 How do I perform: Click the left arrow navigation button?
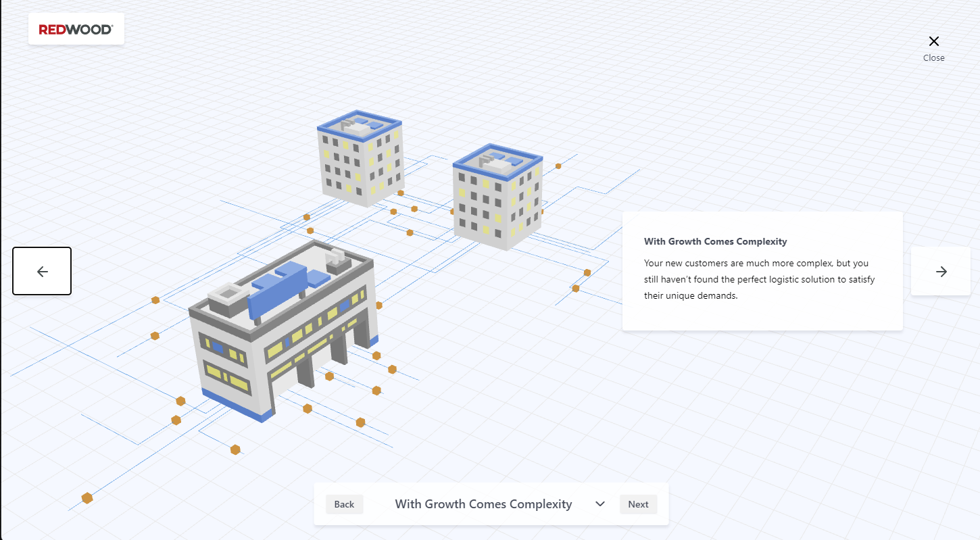(42, 271)
